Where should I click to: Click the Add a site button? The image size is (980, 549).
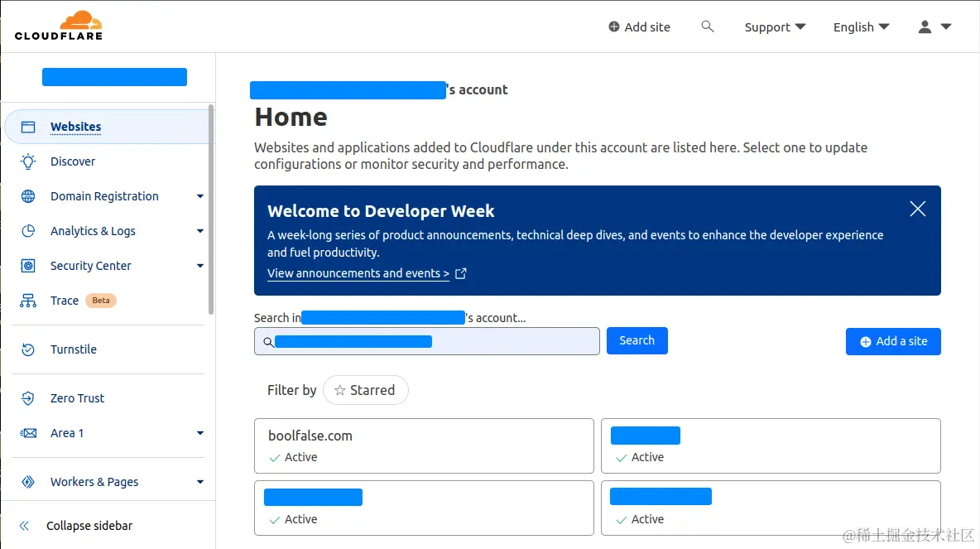893,341
